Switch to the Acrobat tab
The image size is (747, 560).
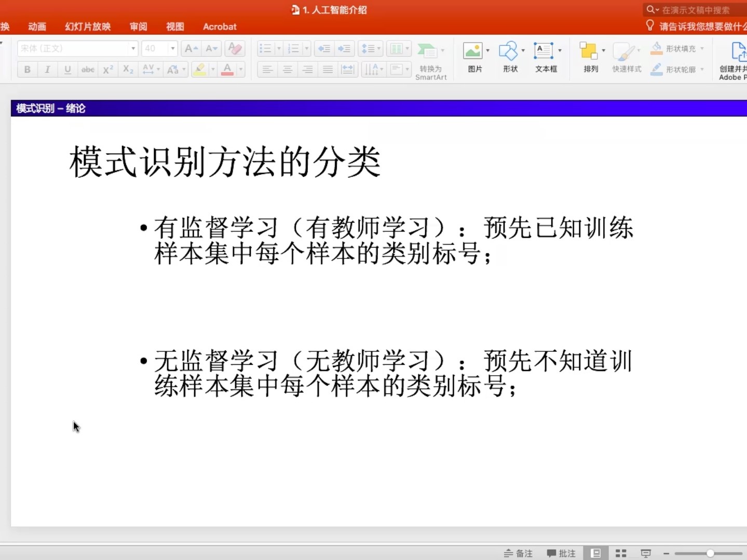pos(220,26)
